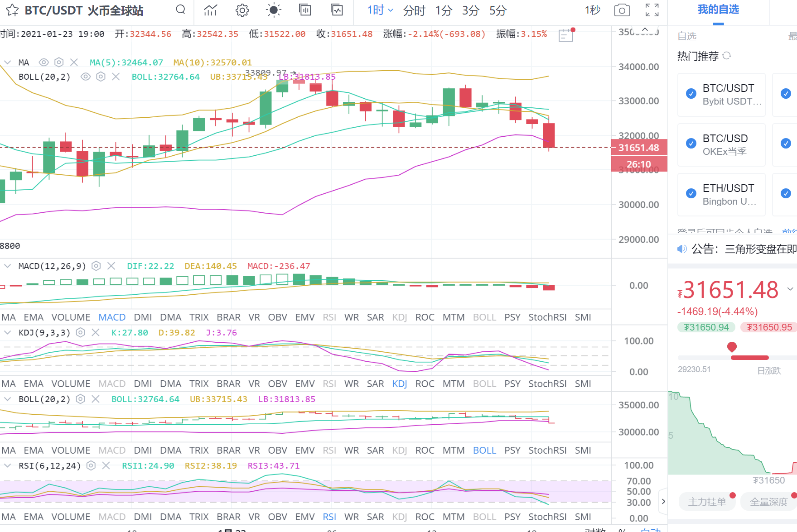Expand the price dropdown beside 31651.48
Image resolution: width=797 pixels, height=532 pixels.
791,289
